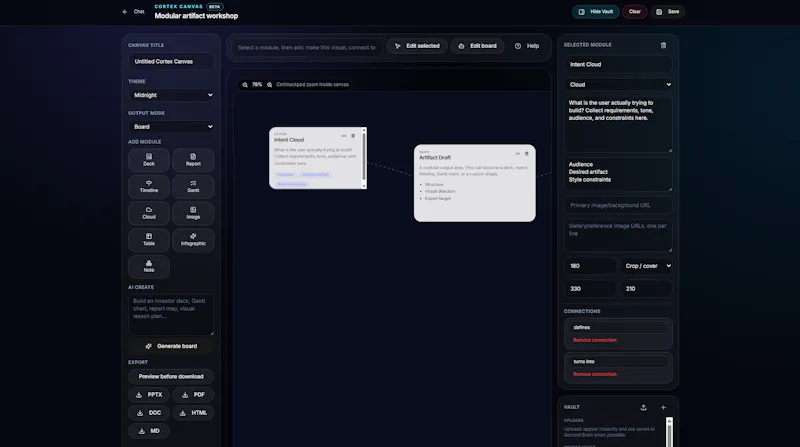Screen dimensions: 800x447
Task: Open Preview before download
Action: coord(171,377)
